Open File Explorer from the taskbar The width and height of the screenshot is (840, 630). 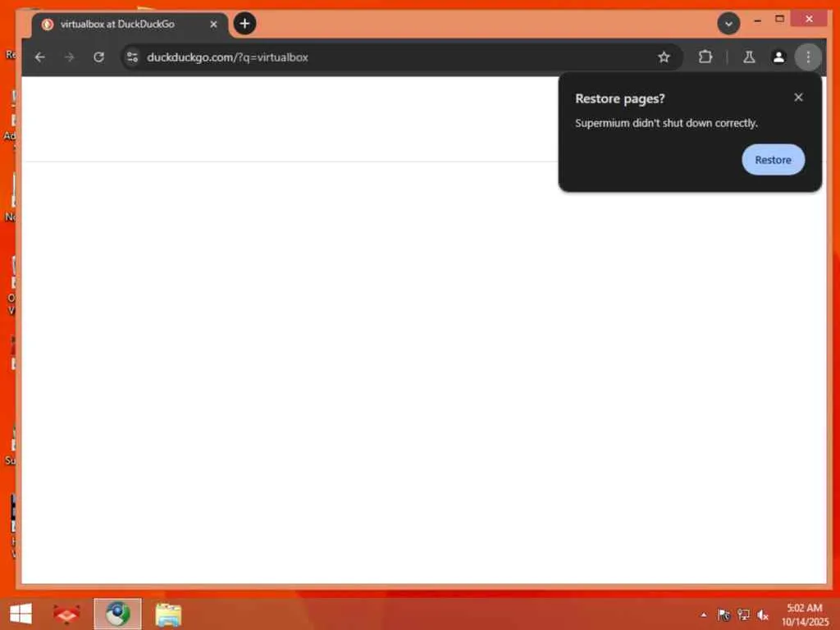168,614
